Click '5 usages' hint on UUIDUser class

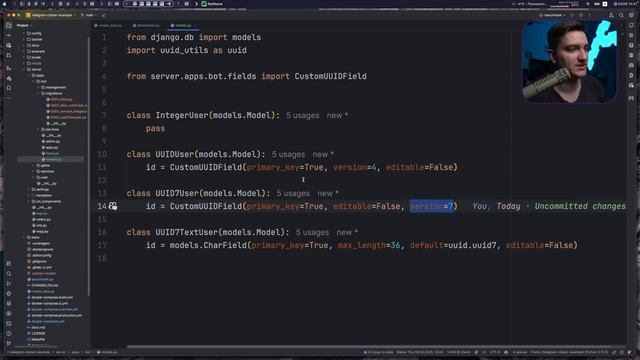point(288,154)
